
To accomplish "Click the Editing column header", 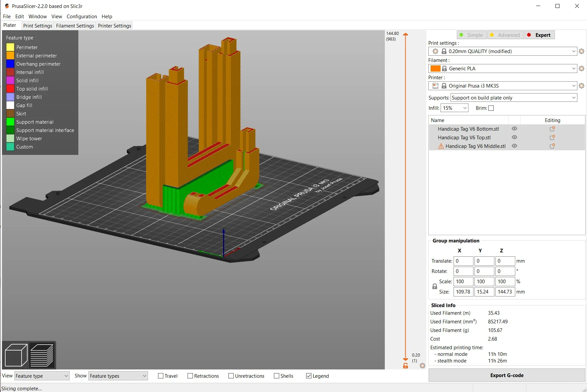I will coord(552,120).
